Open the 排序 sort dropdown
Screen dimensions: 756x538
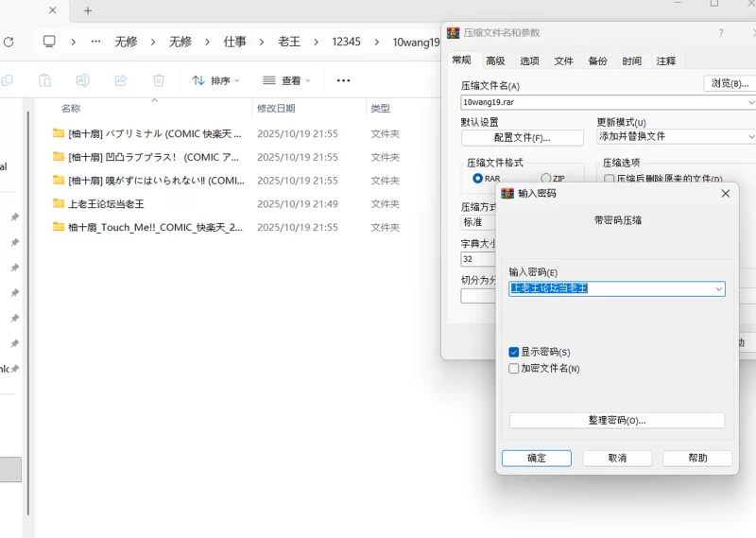pos(215,80)
